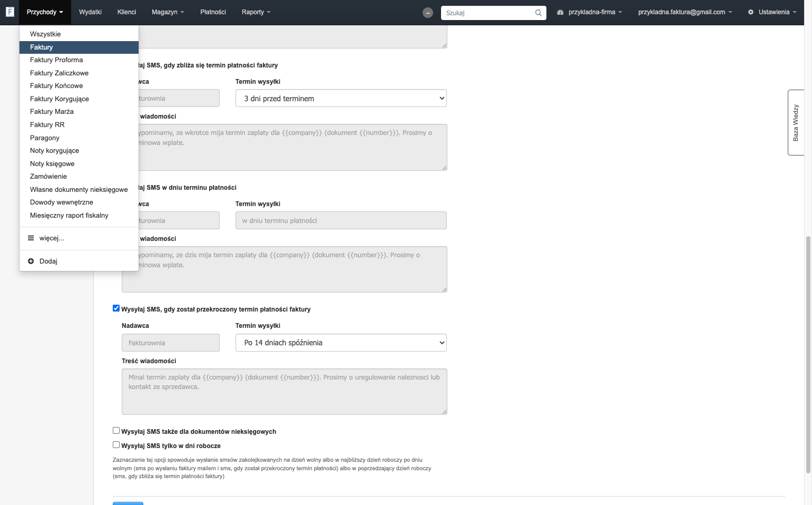Screen dimensions: 812x505
Task: Open Faktury RR menu entry
Action: tap(79, 125)
